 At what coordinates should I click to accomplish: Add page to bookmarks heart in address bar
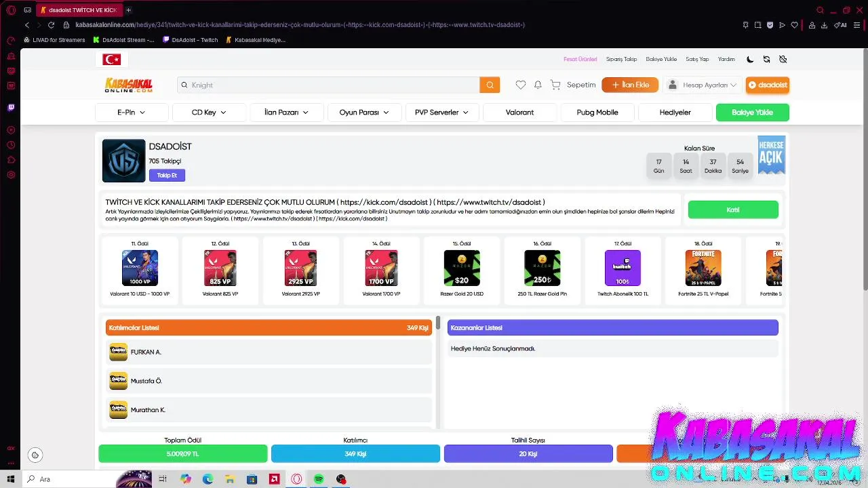click(x=795, y=25)
